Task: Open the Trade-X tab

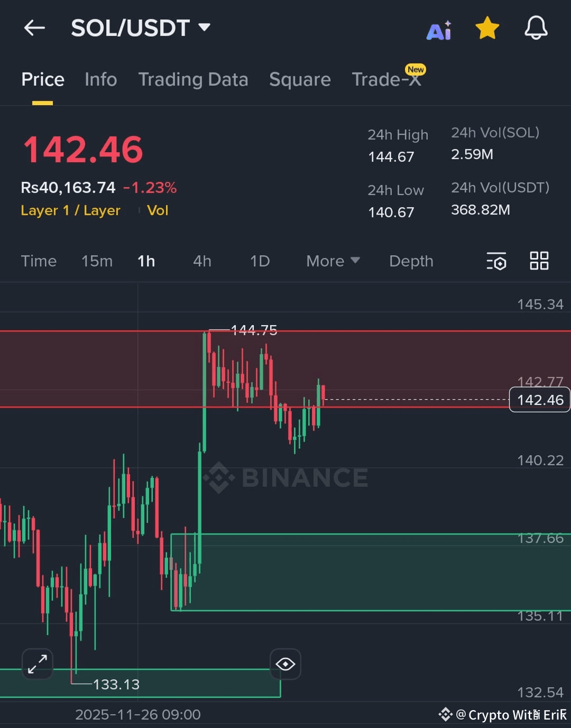Action: tap(386, 79)
